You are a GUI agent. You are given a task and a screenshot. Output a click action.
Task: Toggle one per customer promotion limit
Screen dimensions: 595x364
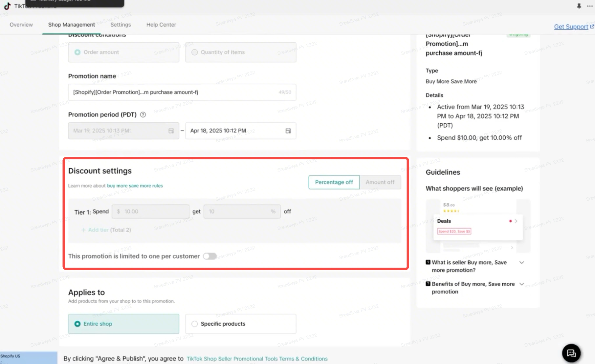pyautogui.click(x=209, y=256)
